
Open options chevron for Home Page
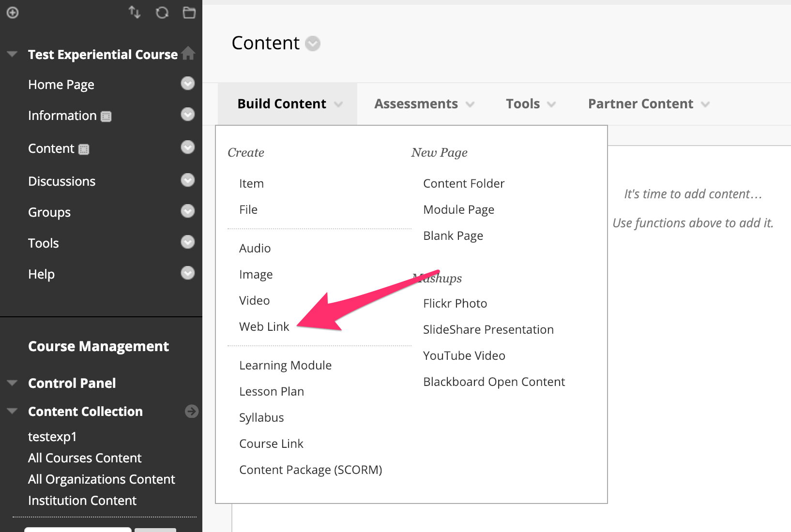click(188, 83)
